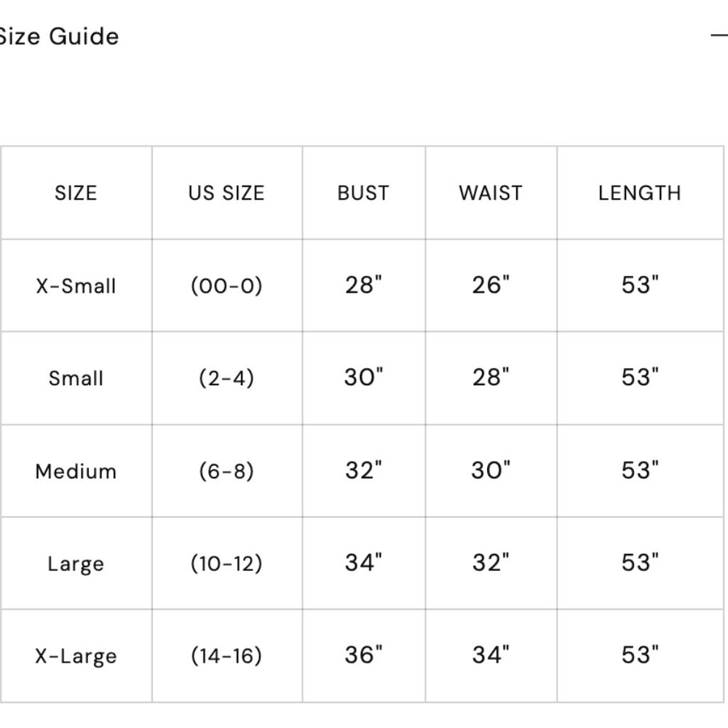
Task: Click the US SIZE column header
Action: [x=226, y=193]
